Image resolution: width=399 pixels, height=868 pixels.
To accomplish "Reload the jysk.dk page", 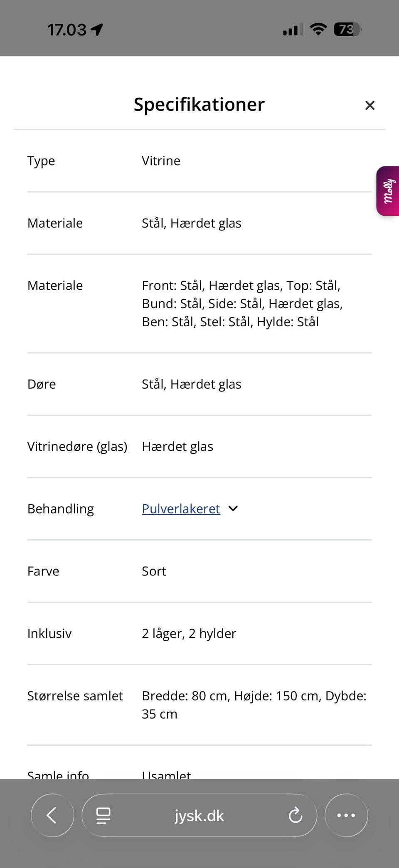I will 295,815.
